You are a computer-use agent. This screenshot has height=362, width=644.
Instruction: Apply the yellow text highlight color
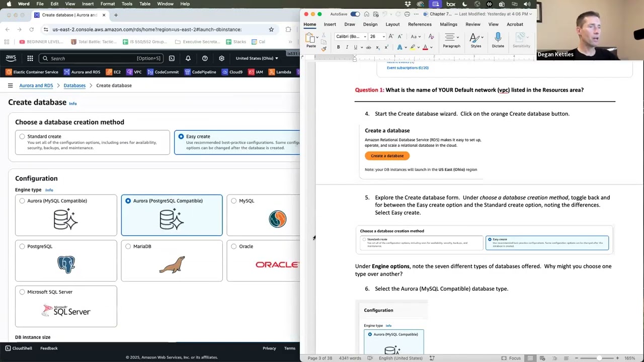pyautogui.click(x=413, y=47)
